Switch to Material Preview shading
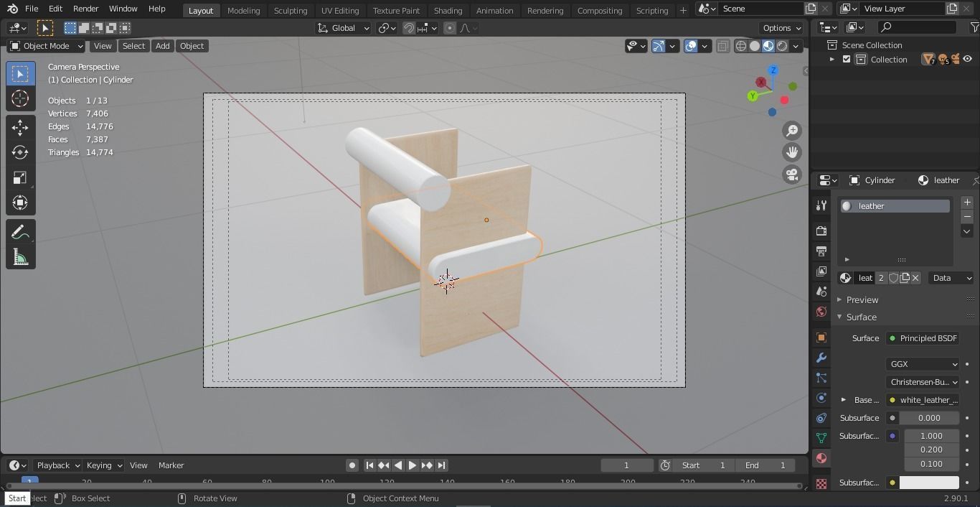 [x=768, y=46]
